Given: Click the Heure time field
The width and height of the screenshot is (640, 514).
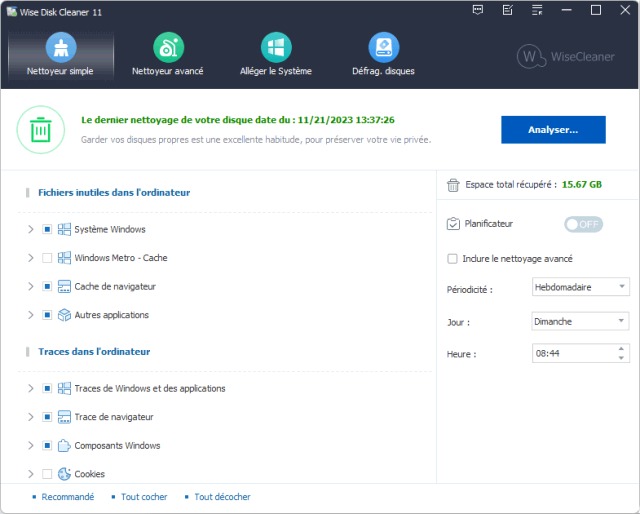Looking at the screenshot, I should 573,354.
